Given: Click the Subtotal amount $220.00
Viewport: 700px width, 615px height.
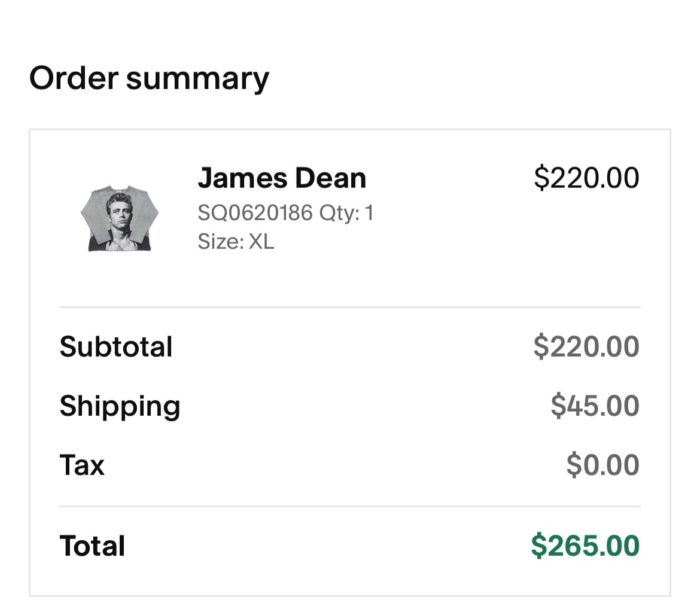Looking at the screenshot, I should click(586, 346).
